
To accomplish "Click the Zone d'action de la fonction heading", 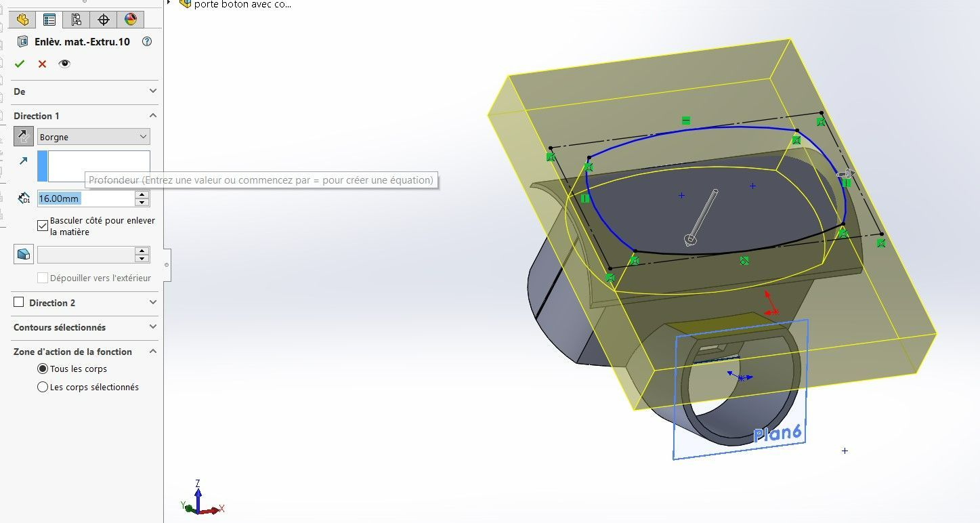I will coord(73,352).
